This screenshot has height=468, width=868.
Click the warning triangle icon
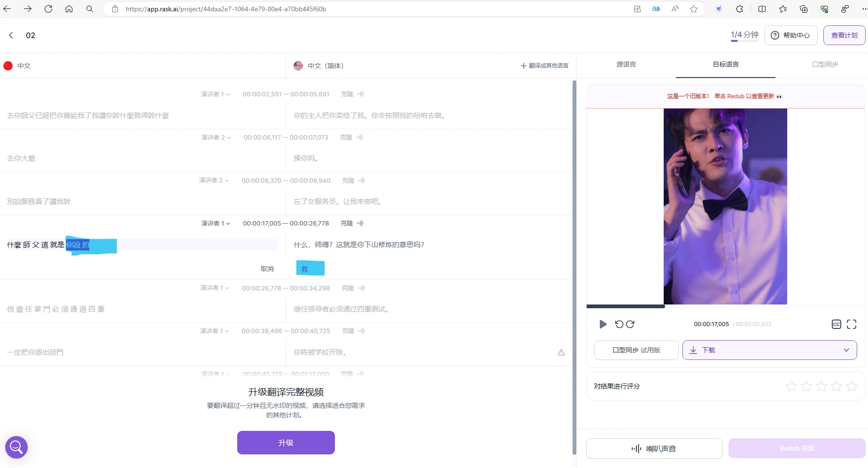coord(561,352)
